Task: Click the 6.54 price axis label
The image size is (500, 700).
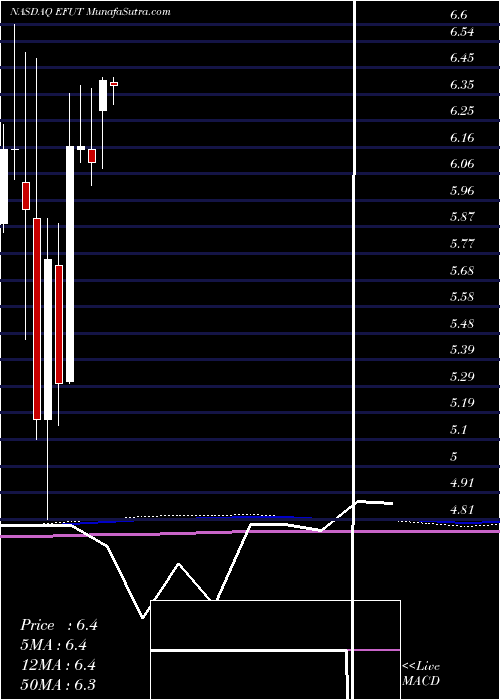Action: (462, 32)
